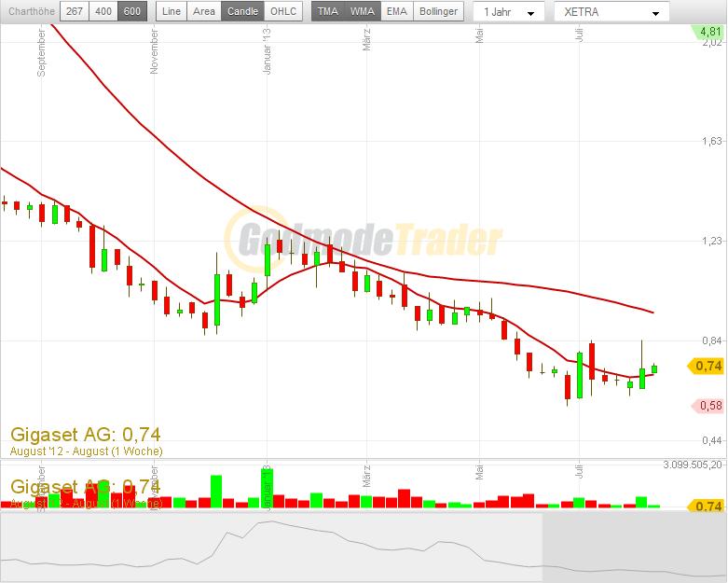Select OHLC chart type
Viewport: 728px width, 583px height.
(283, 11)
